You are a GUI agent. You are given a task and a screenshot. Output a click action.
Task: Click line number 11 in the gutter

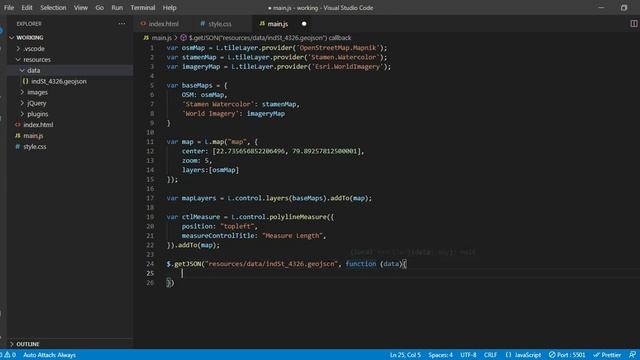pyautogui.click(x=150, y=142)
